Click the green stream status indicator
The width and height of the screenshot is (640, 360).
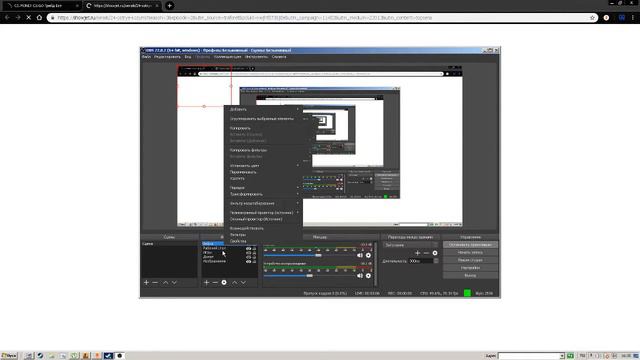pos(467,293)
